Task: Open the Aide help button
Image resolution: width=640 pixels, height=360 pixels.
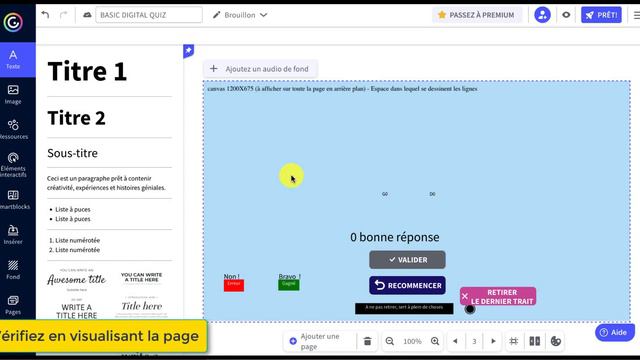Action: coord(615,333)
